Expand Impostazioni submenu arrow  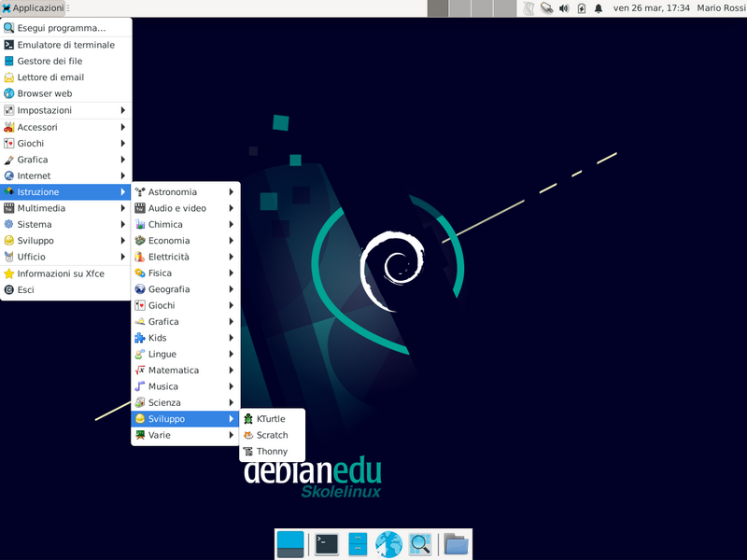pyautogui.click(x=123, y=110)
